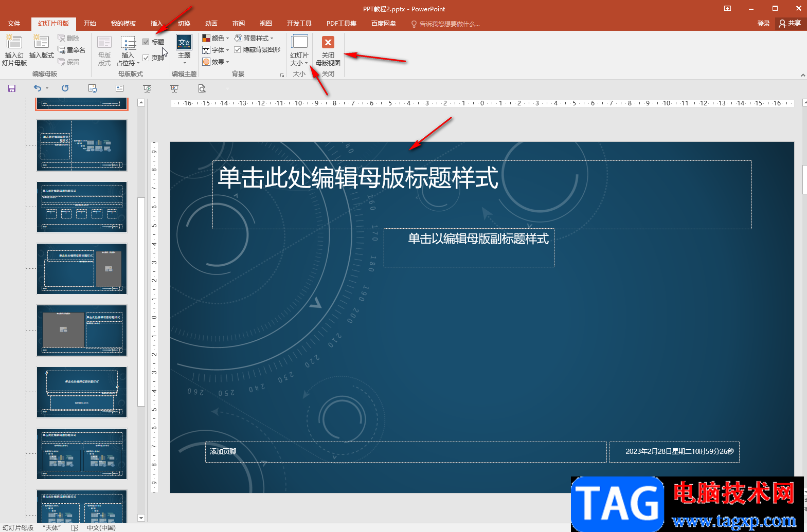Image resolution: width=807 pixels, height=532 pixels.
Task: Open the PDF工具集 tab
Action: [342, 24]
